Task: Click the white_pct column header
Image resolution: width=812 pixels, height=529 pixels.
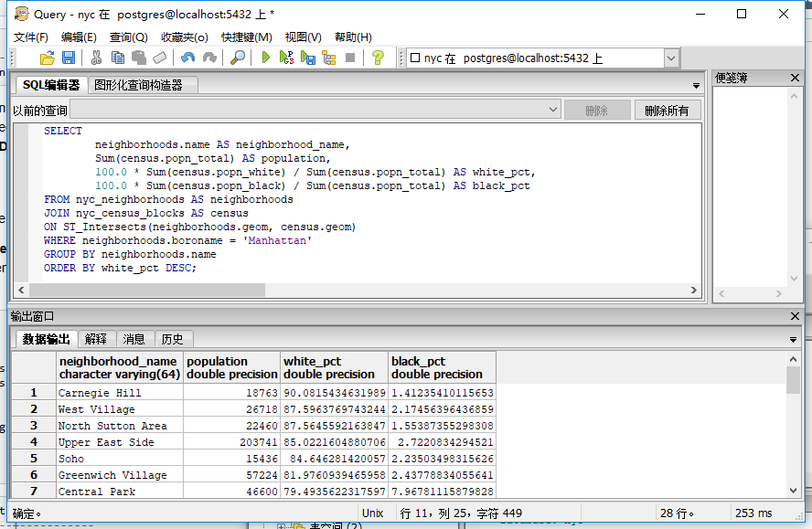Action: (334, 367)
